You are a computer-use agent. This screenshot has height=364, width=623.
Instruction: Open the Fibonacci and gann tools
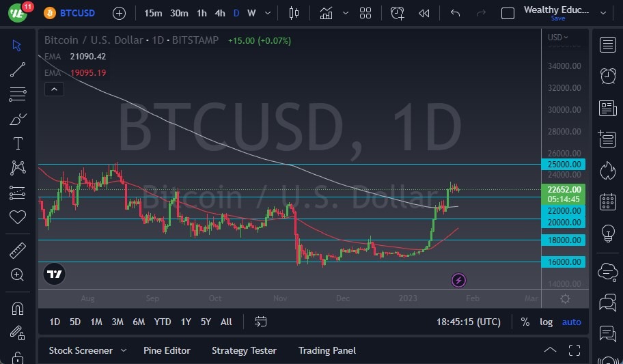[18, 94]
